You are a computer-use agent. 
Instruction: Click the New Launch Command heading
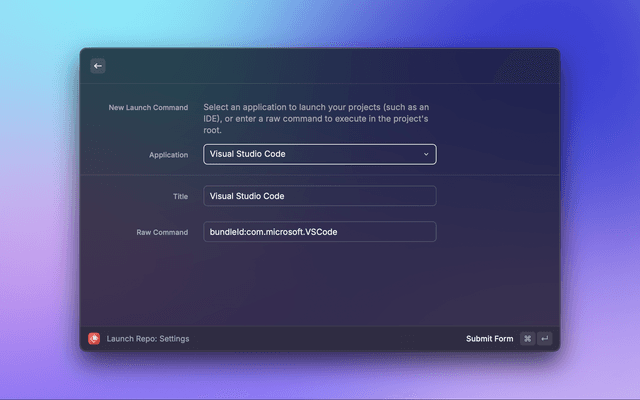(x=148, y=107)
